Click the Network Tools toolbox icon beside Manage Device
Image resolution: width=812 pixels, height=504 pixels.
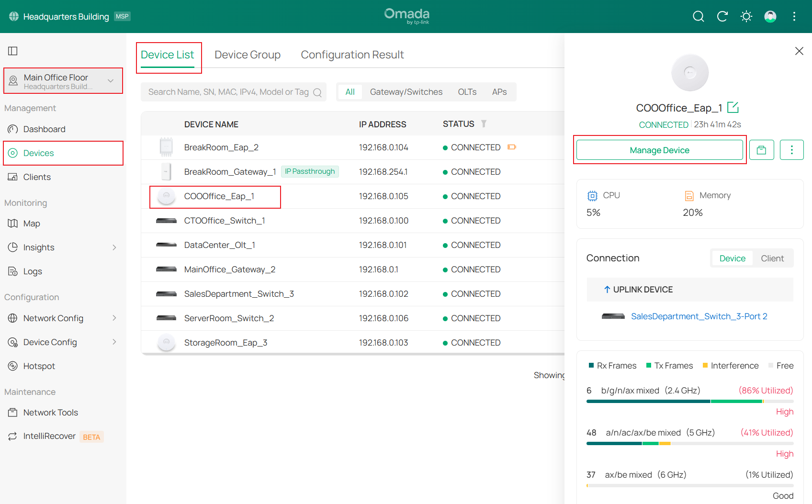(x=762, y=150)
